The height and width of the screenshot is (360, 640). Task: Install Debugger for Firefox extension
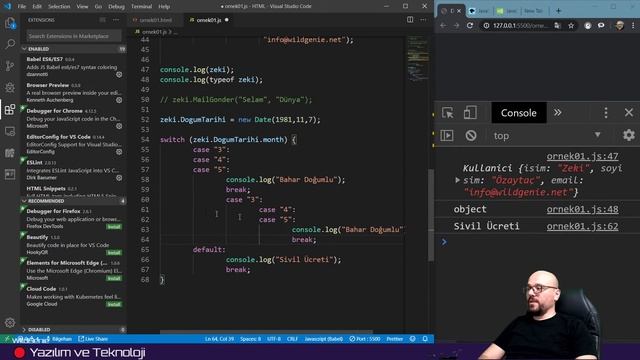coord(114,227)
